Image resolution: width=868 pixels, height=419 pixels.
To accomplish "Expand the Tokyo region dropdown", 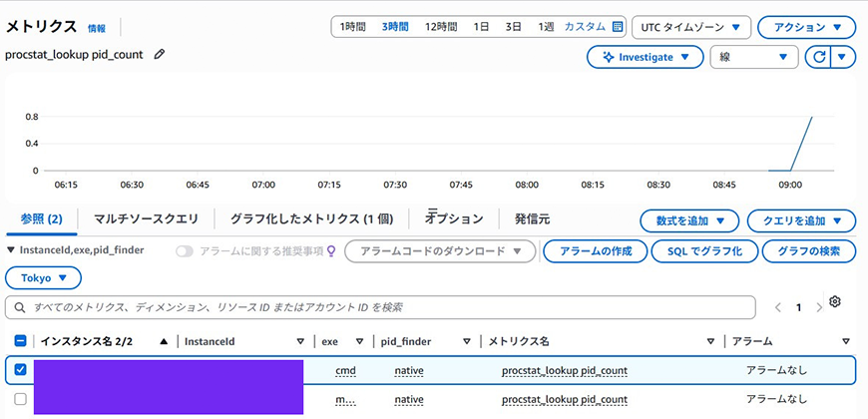I will 43,277.
